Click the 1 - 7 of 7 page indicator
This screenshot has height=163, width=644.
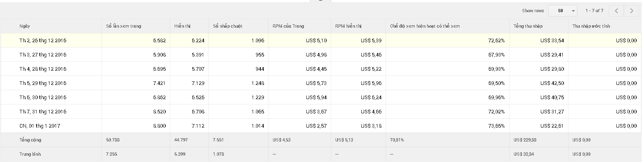point(594,11)
